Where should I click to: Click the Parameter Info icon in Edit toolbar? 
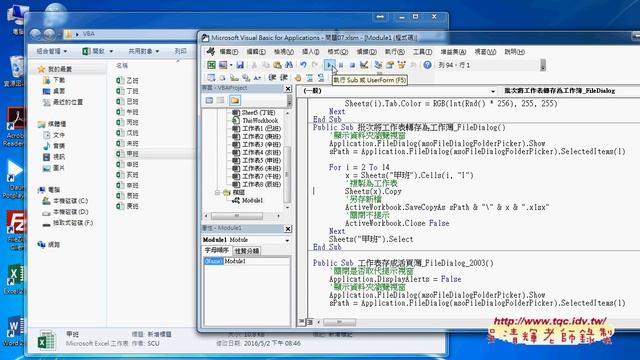coord(234,78)
